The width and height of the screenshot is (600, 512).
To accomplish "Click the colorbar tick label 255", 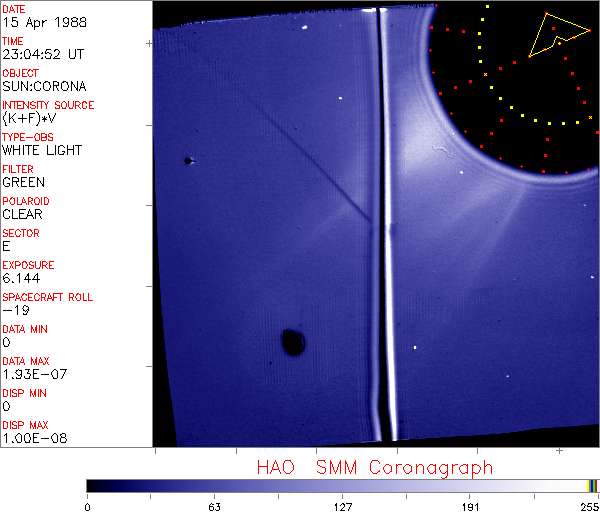I will point(590,507).
